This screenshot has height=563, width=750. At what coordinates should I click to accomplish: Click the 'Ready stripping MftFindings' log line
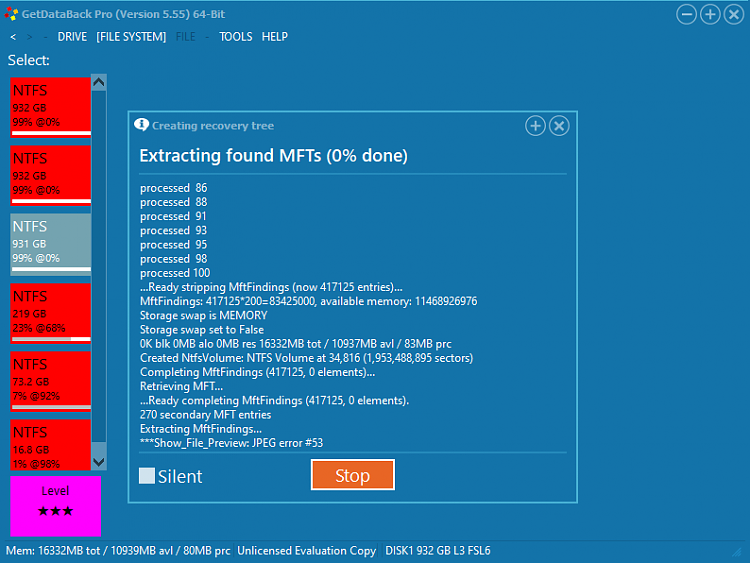pyautogui.click(x=271, y=287)
